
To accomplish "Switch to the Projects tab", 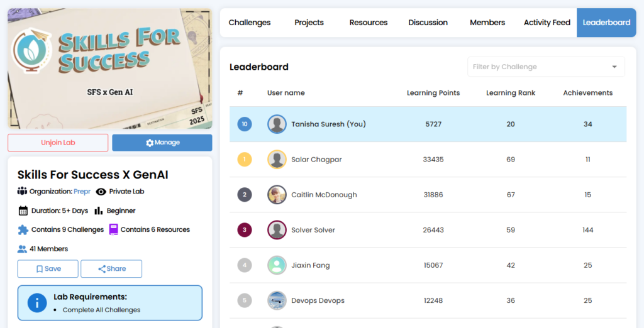I will tap(309, 23).
